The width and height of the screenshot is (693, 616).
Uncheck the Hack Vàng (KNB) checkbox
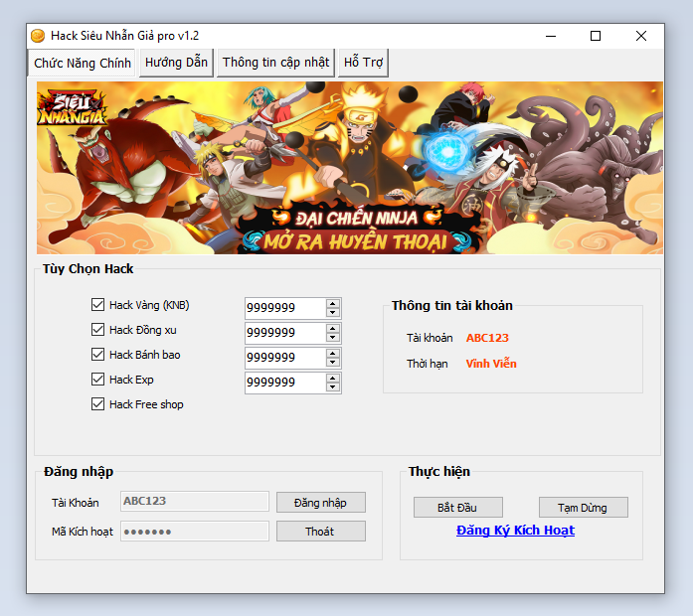coord(97,305)
